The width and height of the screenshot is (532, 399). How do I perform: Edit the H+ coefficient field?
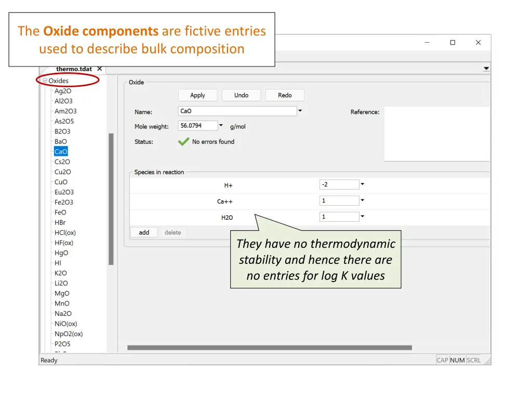point(339,184)
